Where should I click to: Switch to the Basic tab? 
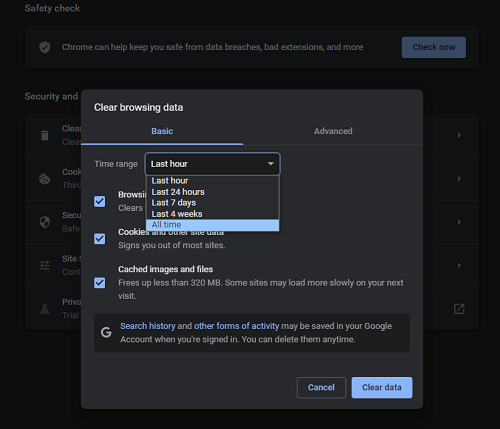point(162,131)
